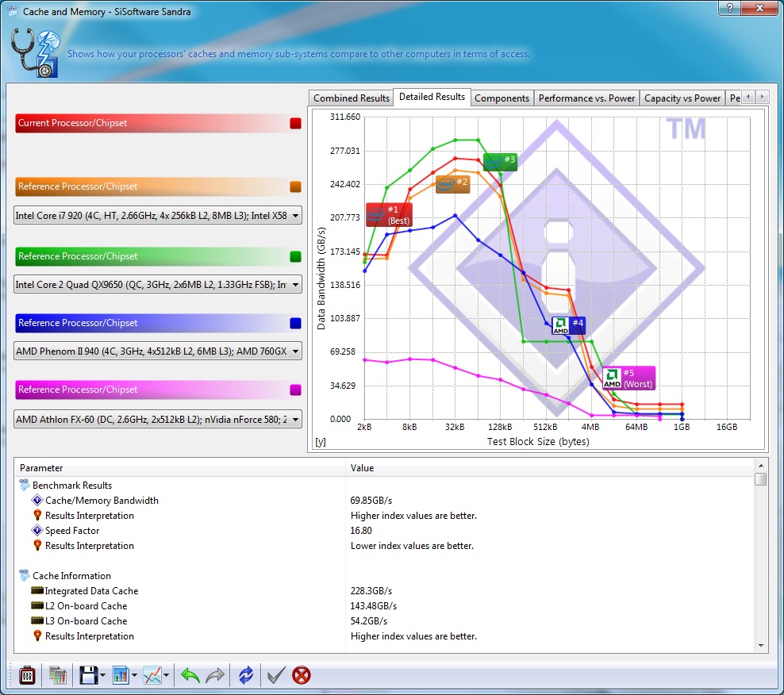Click the stethoscope Sandra module icon
784x695 pixels.
[35, 53]
